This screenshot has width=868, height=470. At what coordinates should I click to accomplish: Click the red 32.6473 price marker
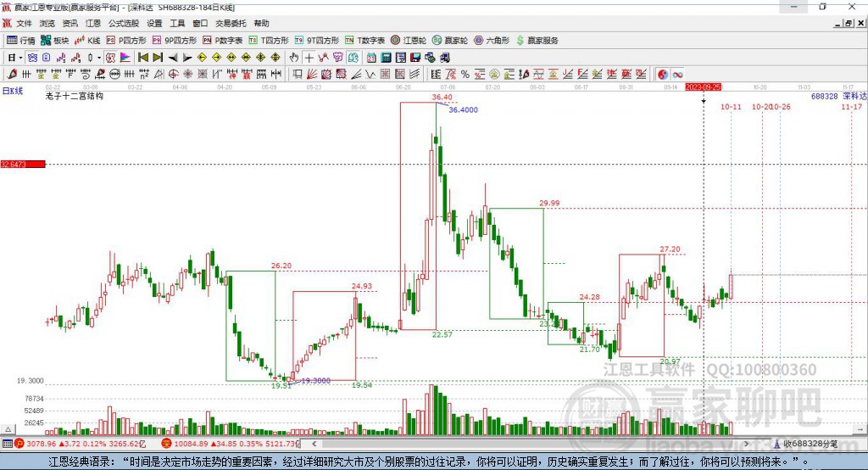23,164
